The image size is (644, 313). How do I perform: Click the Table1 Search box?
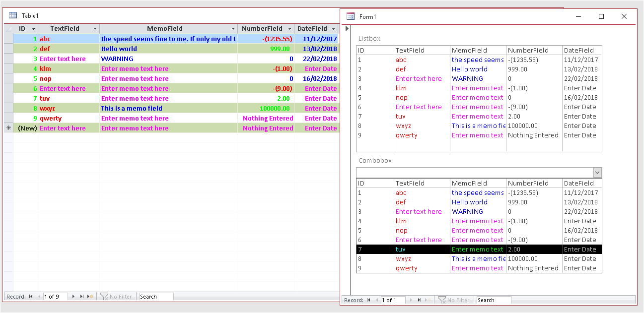[156, 297]
